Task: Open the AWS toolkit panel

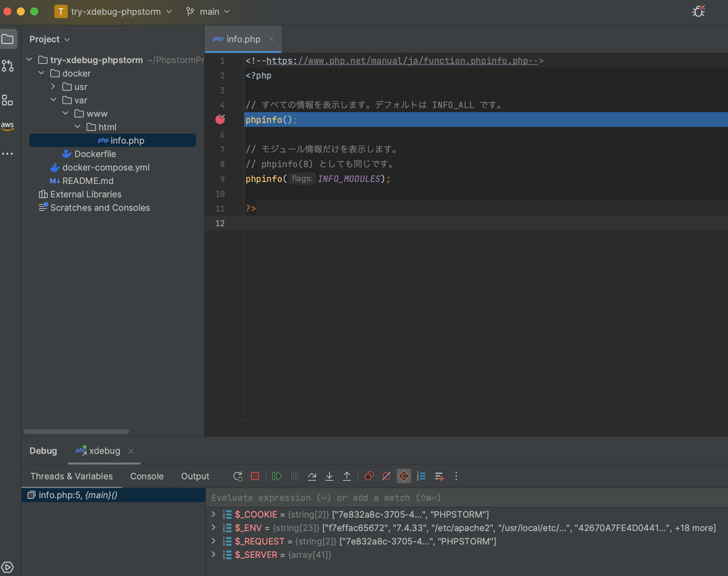Action: pyautogui.click(x=7, y=126)
